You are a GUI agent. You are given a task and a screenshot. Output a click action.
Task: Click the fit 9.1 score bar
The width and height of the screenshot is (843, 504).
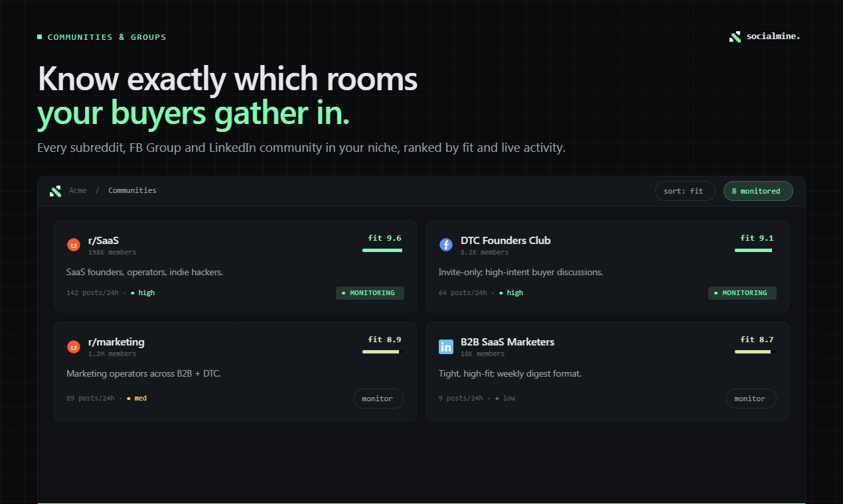pyautogui.click(x=755, y=250)
